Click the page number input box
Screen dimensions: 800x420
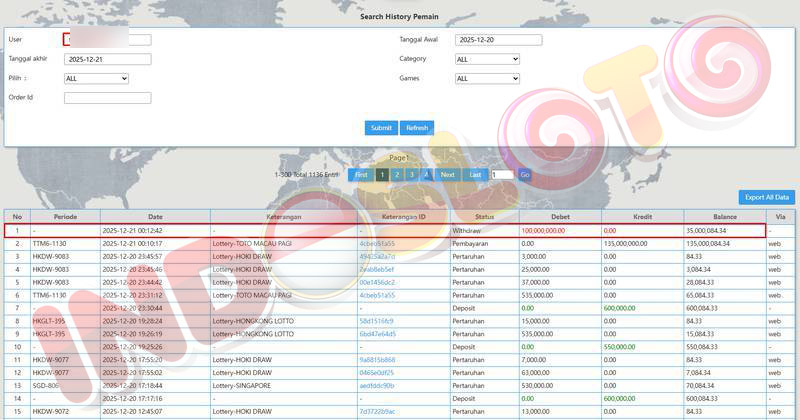[502, 174]
